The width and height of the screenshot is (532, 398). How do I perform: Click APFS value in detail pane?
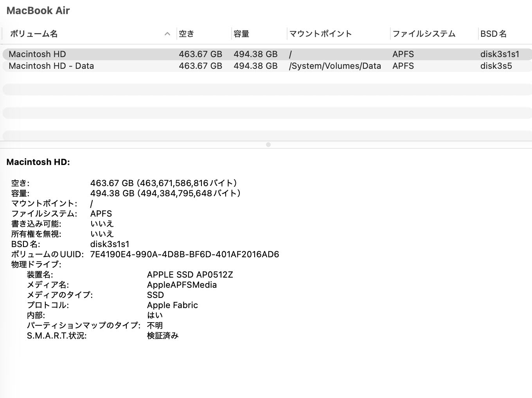(101, 213)
